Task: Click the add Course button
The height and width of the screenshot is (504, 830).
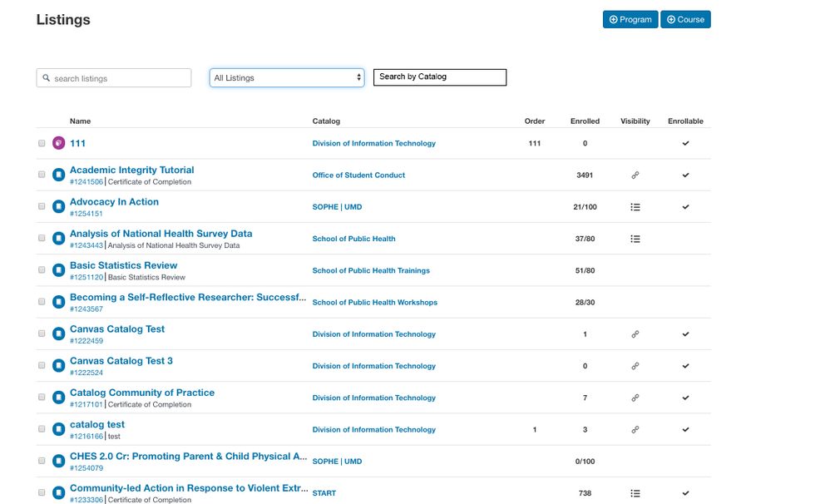Action: click(x=685, y=19)
